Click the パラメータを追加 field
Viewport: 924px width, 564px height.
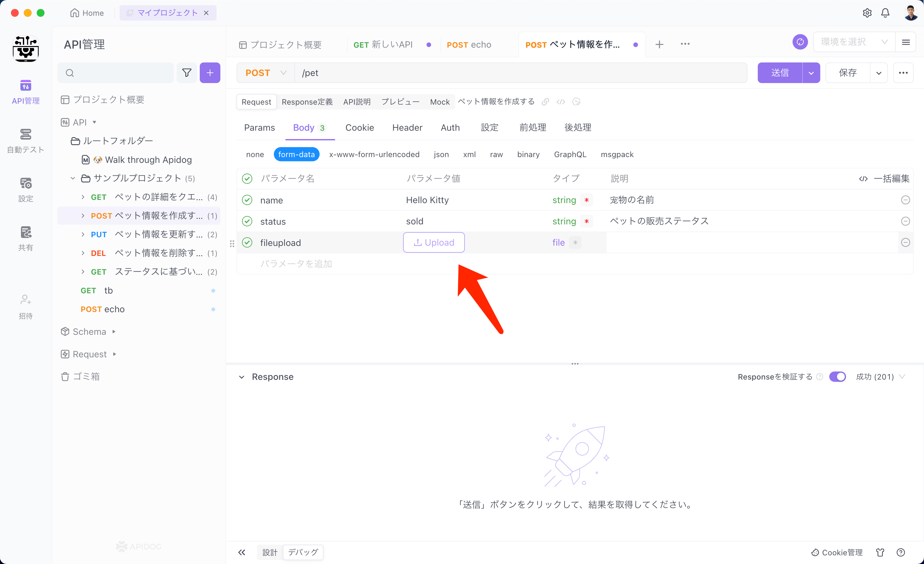click(296, 264)
